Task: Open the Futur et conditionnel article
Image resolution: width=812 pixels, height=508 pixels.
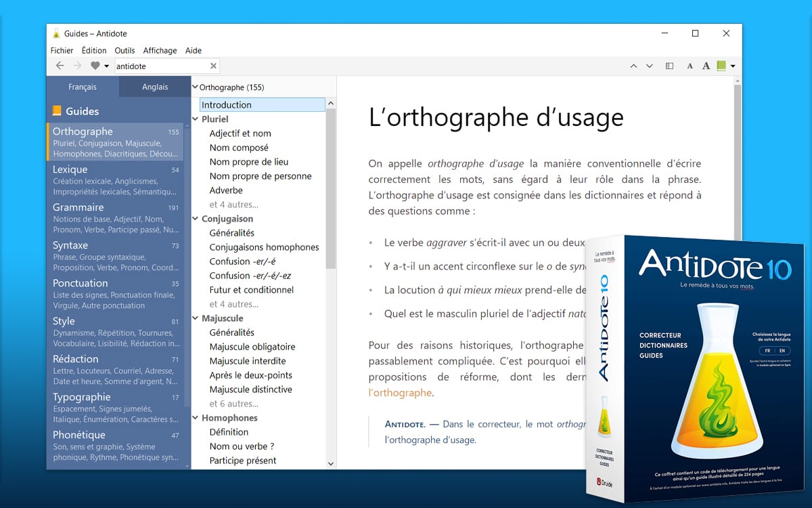Action: (252, 290)
